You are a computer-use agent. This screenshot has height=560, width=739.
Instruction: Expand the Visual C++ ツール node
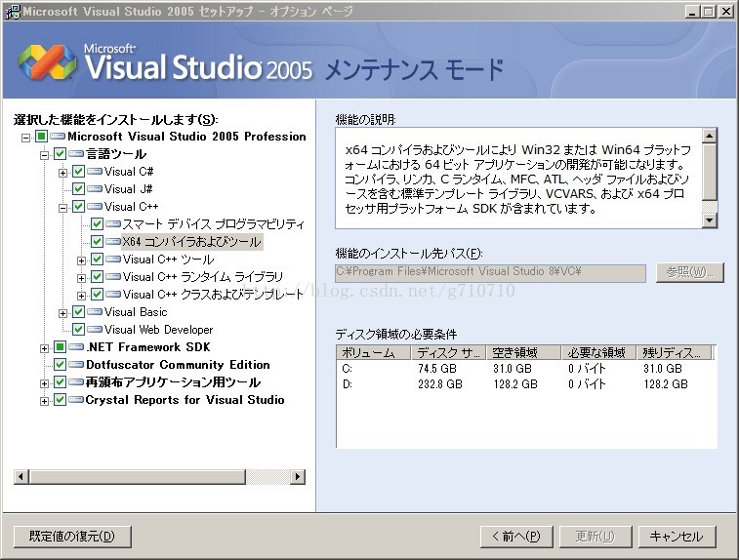tap(81, 260)
